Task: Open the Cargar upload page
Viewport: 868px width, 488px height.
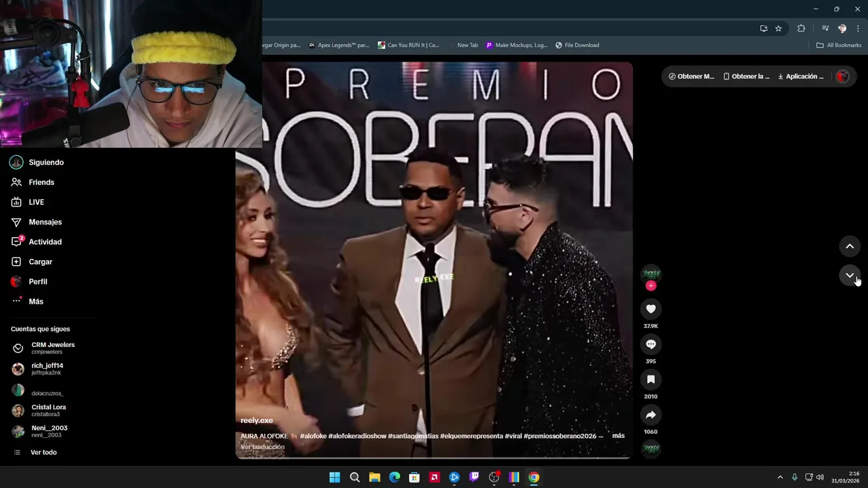Action: point(32,262)
